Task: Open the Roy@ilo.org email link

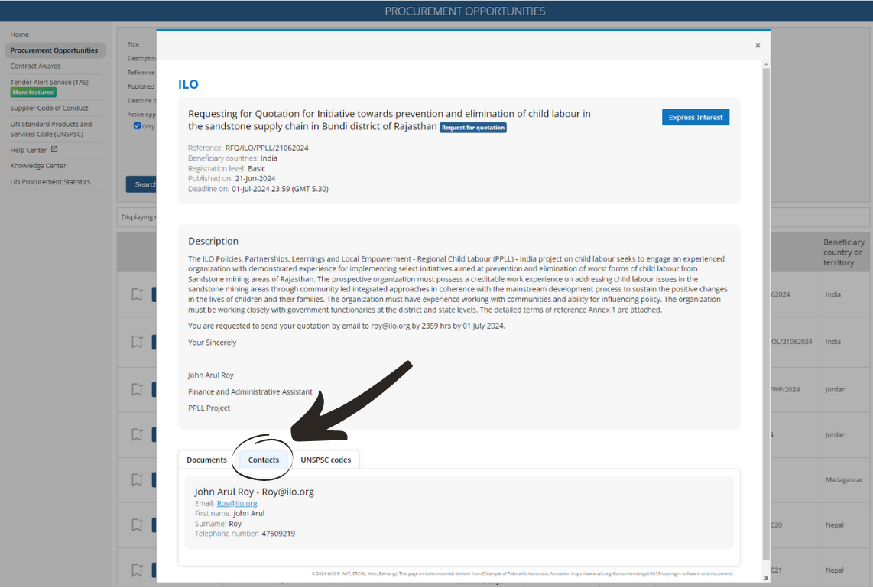Action: click(x=237, y=503)
